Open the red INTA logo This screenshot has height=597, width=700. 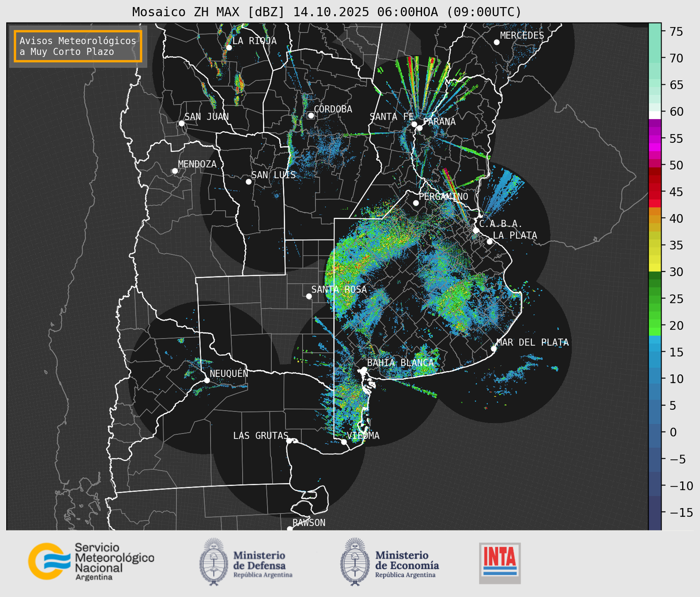pos(500,563)
